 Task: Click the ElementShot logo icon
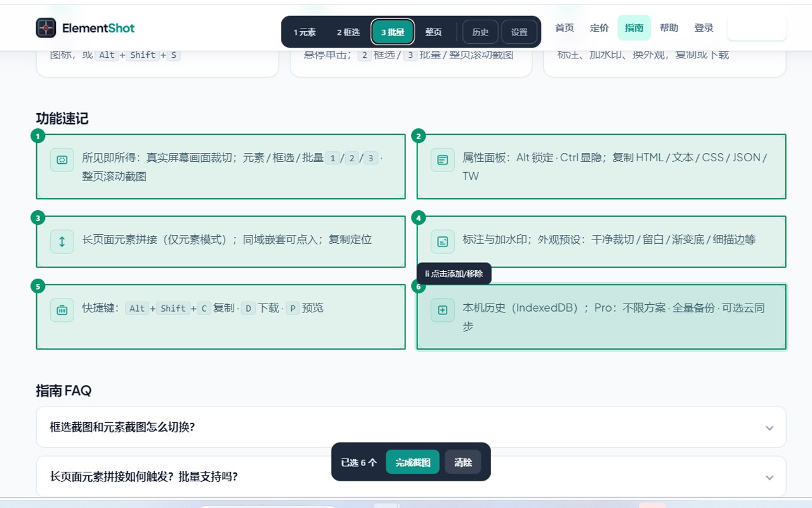pyautogui.click(x=46, y=28)
